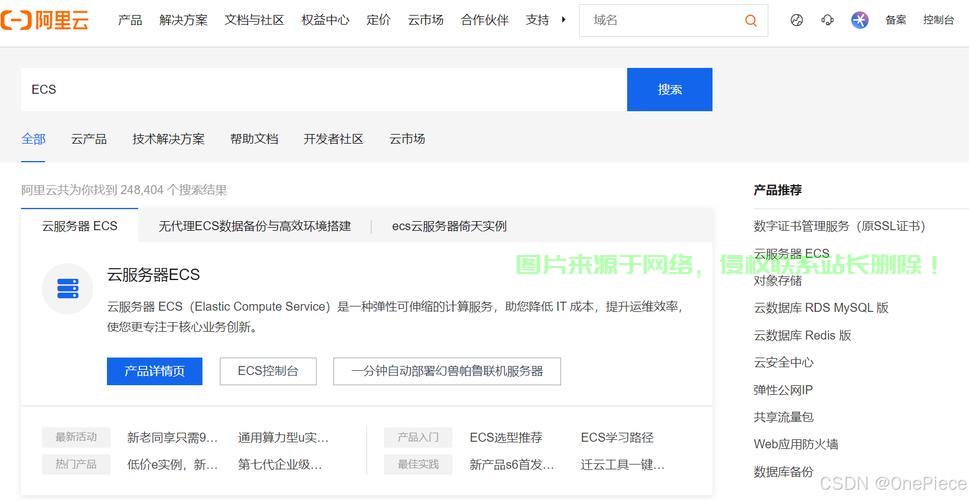Click 一分钟自动部署幻兽帕鲁联机服务器 button
This screenshot has height=500, width=969.
pyautogui.click(x=447, y=371)
